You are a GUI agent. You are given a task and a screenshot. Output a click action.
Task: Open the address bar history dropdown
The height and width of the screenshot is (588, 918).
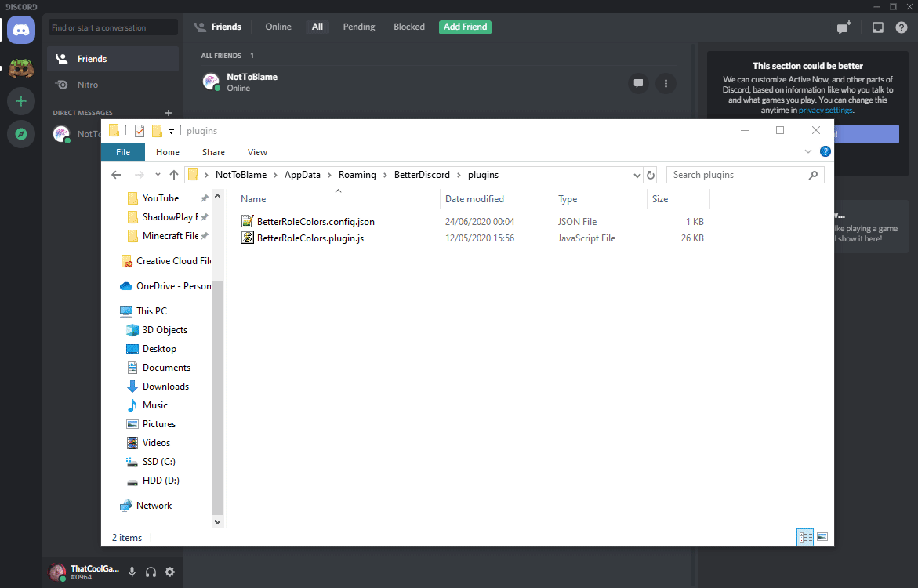637,174
